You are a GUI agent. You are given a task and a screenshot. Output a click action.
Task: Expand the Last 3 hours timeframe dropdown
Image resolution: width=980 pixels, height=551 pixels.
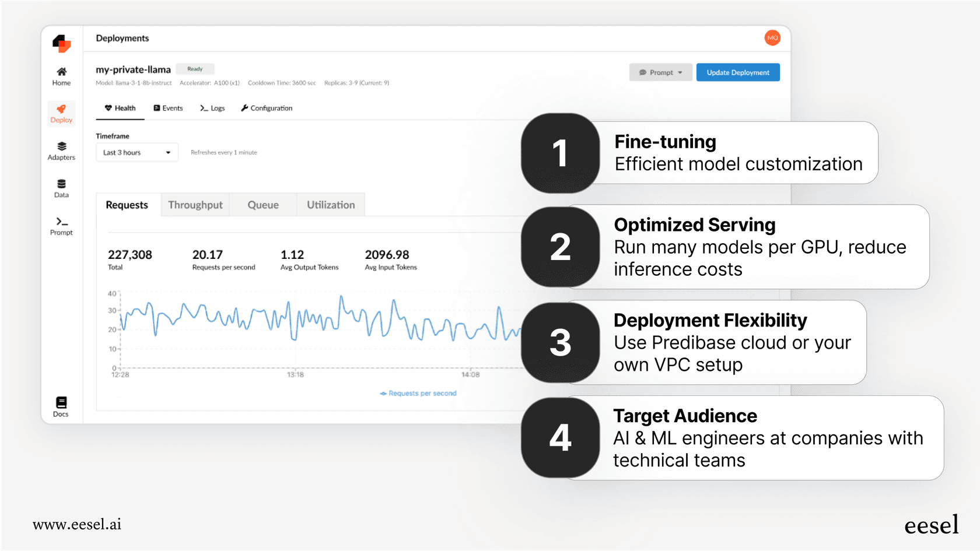pos(136,153)
